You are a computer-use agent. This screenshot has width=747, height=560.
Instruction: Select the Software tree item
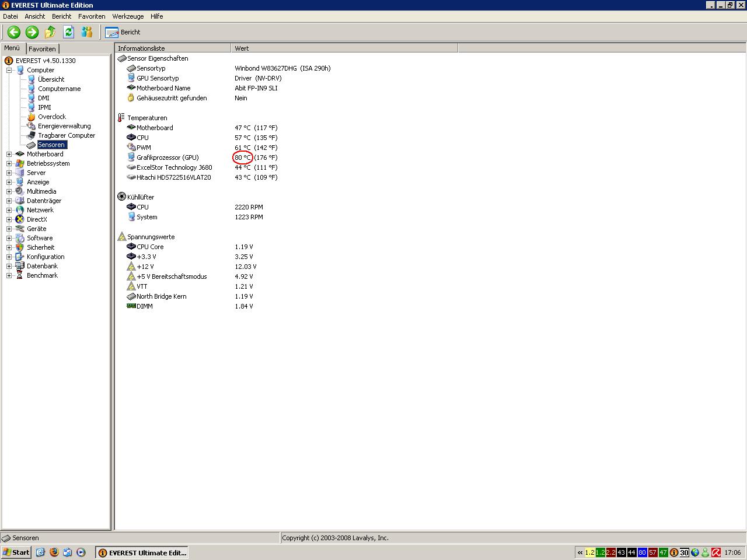pos(39,238)
